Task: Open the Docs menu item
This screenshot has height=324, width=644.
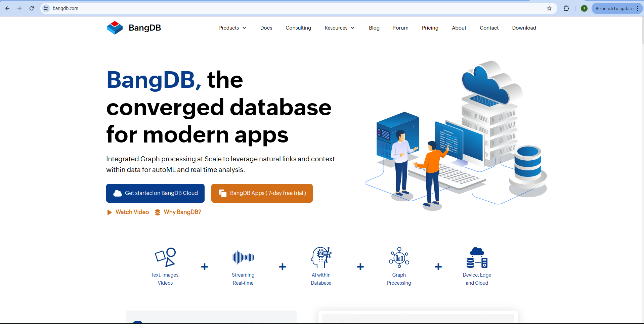Action: point(266,28)
